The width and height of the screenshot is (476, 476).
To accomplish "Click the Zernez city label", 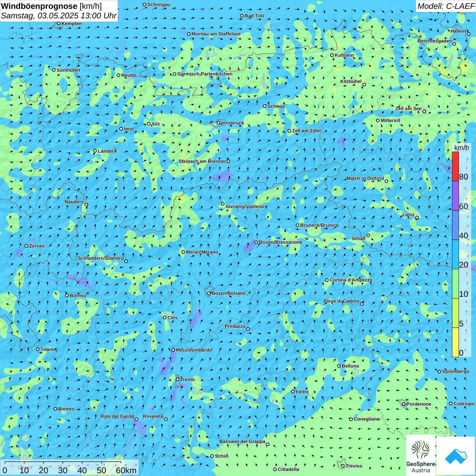I will [37, 246].
